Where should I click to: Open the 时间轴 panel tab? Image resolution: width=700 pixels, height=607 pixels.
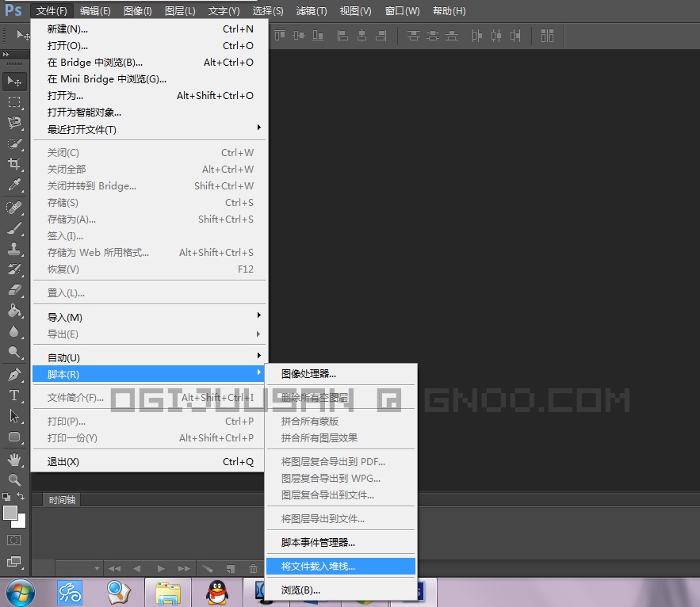tap(62, 500)
